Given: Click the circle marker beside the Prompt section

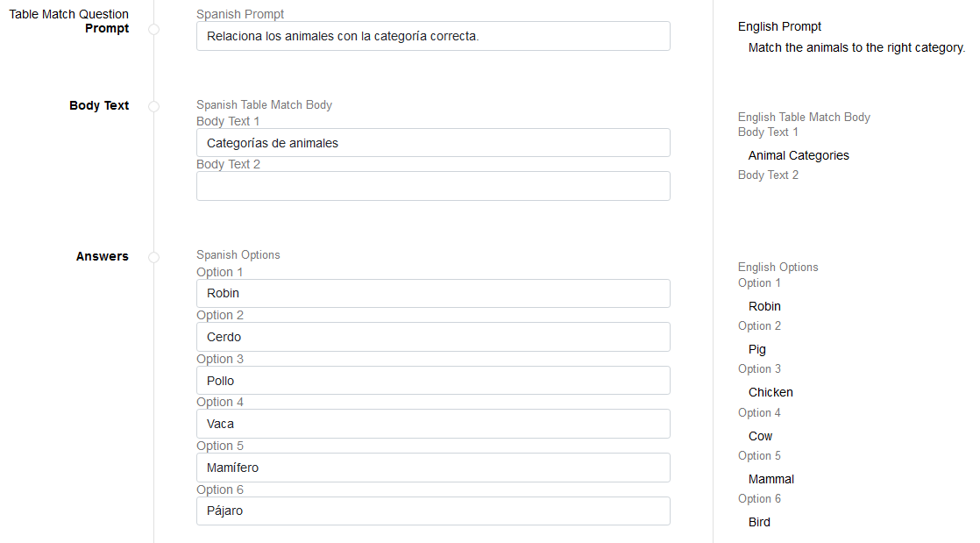Looking at the screenshot, I should point(154,29).
